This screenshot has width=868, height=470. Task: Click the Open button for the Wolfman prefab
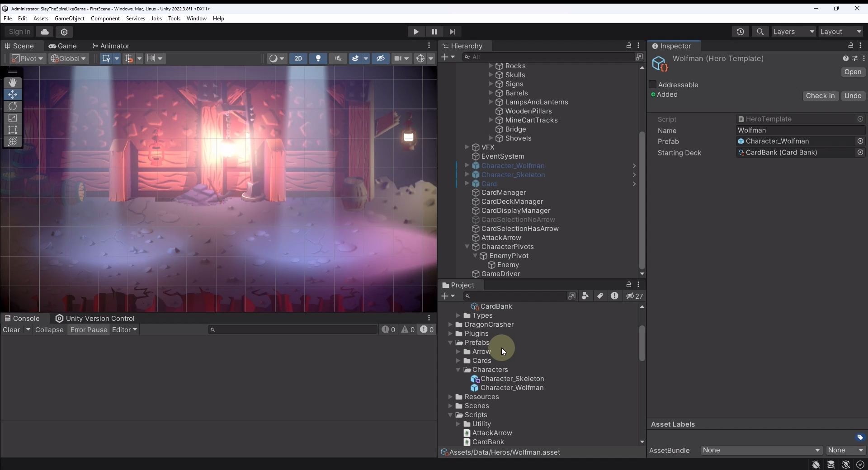click(x=853, y=72)
